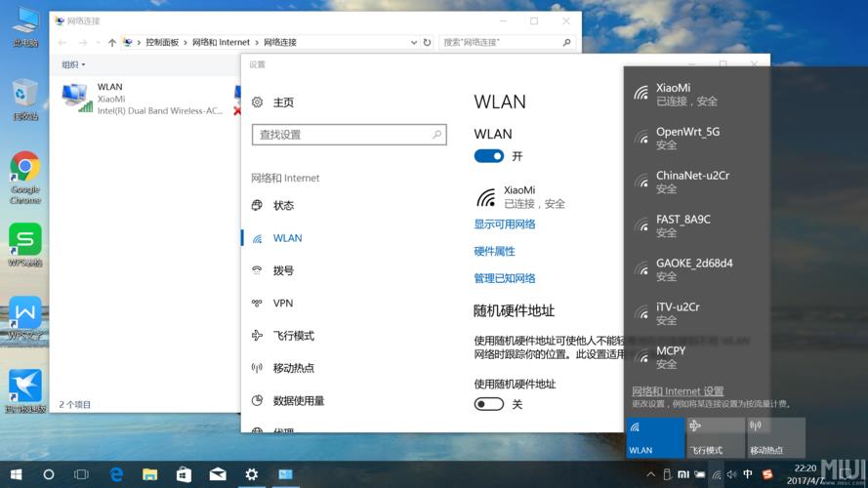868x488 pixels.
Task: Click the Windows Start button
Action: point(16,474)
